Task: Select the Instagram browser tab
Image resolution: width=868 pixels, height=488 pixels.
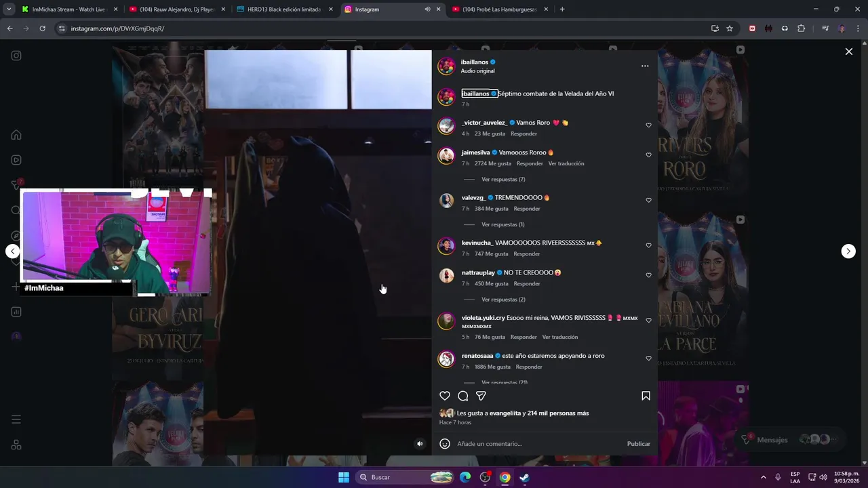Action: coord(391,9)
